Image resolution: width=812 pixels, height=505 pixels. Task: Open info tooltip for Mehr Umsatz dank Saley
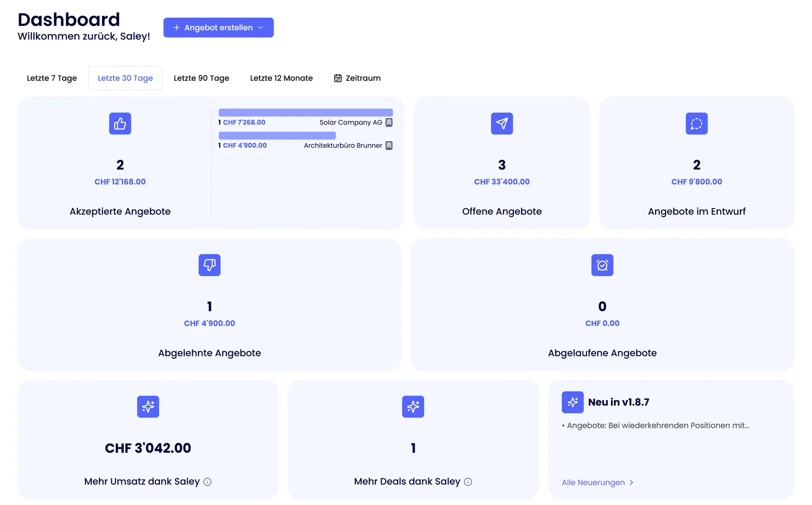coord(208,482)
